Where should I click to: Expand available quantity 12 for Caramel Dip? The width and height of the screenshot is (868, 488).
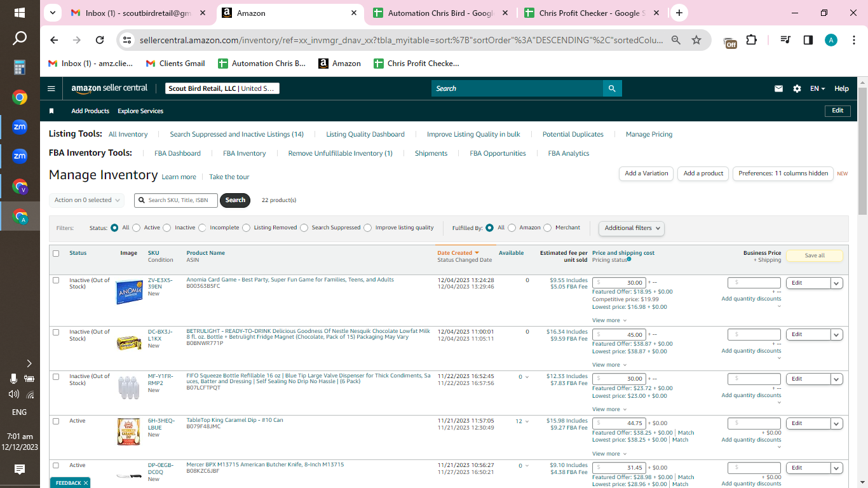(x=522, y=421)
